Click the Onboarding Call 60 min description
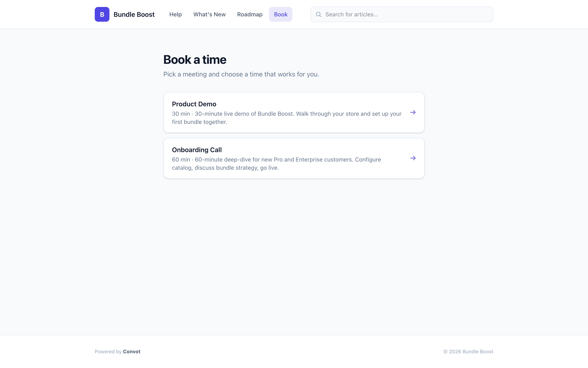Image resolution: width=588 pixels, height=368 pixels. (x=276, y=164)
